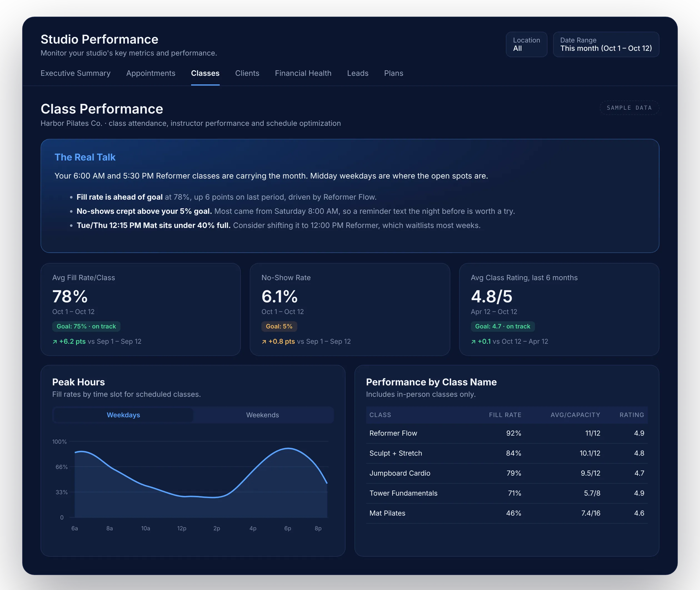Click the 'Goal: 4.7 · on track' badge
This screenshot has height=590, width=700.
[502, 327]
